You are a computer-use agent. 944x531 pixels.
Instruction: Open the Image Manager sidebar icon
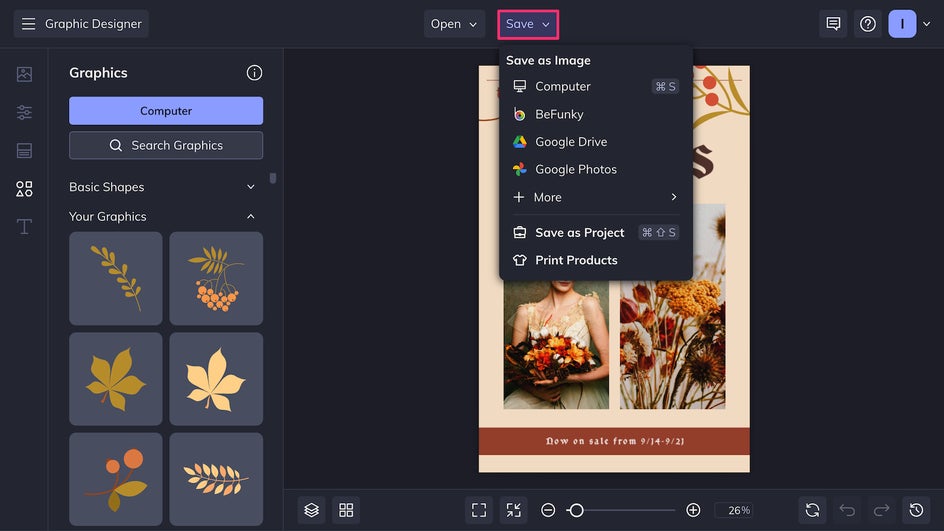[24, 74]
